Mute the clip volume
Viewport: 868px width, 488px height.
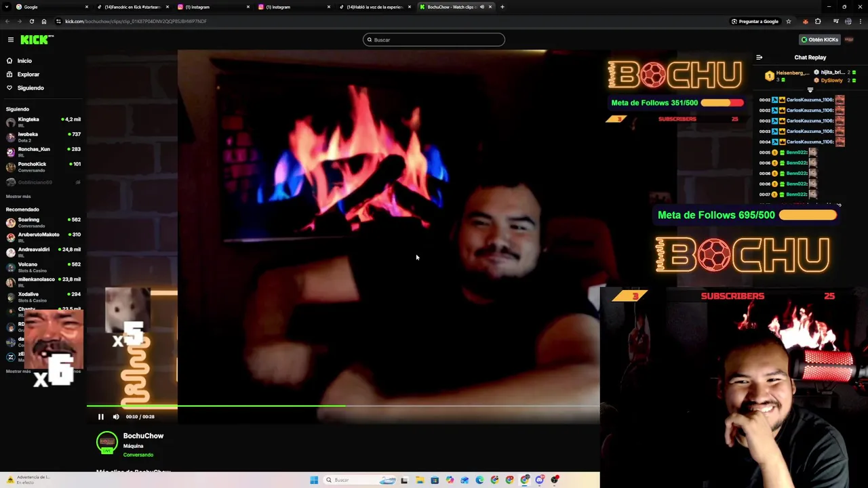pyautogui.click(x=116, y=417)
